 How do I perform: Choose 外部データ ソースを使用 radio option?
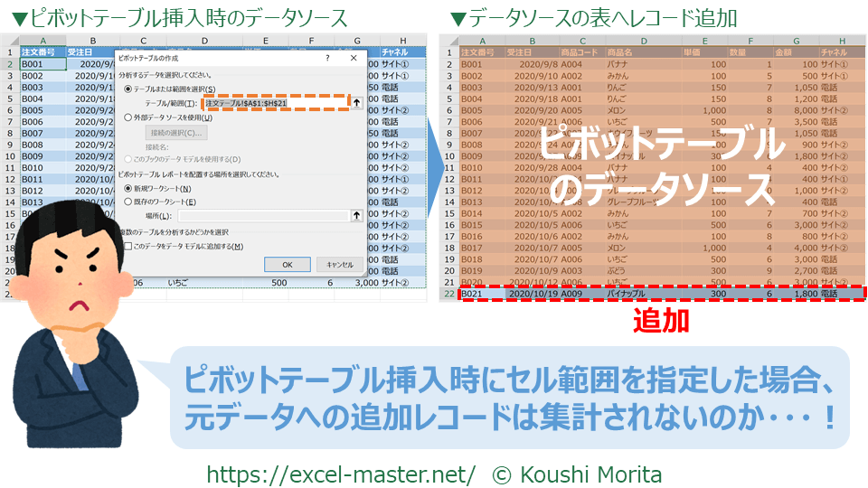pyautogui.click(x=127, y=117)
